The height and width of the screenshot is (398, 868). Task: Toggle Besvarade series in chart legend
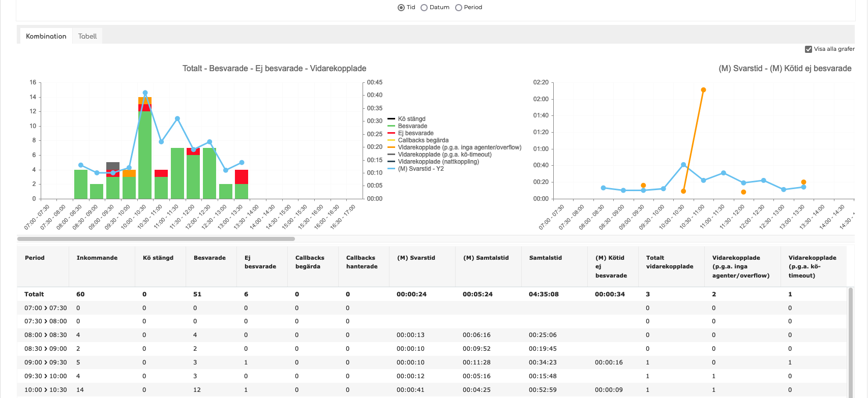coord(412,126)
